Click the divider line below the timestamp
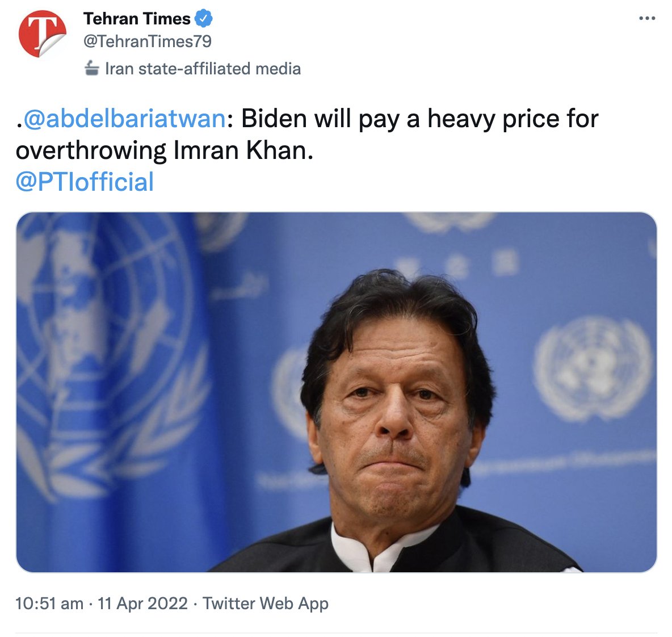This screenshot has height=637, width=672. [337, 632]
